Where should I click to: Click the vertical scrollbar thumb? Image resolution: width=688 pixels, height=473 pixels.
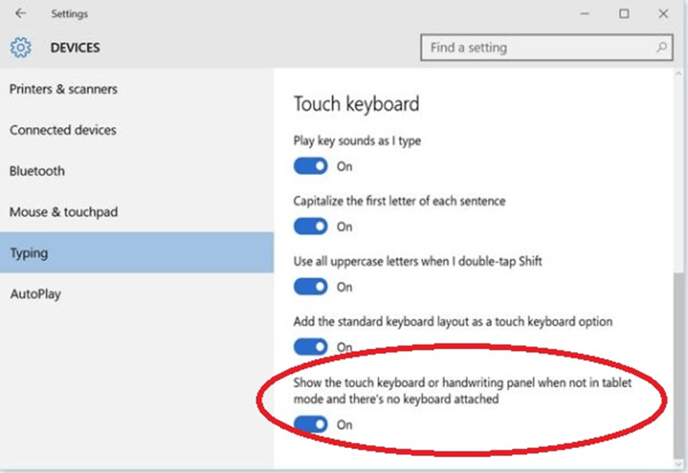coord(679,365)
